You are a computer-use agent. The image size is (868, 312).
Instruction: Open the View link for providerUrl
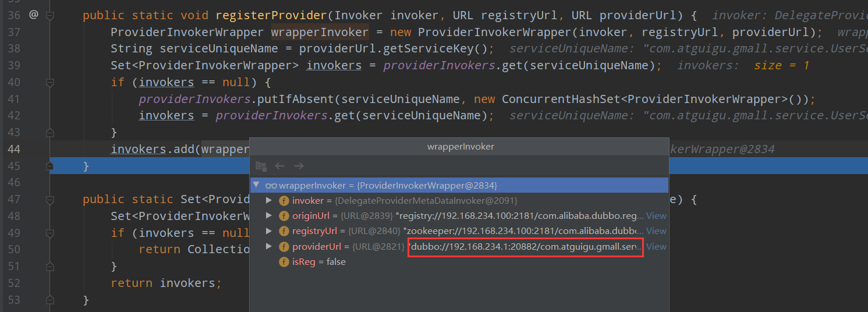click(656, 246)
